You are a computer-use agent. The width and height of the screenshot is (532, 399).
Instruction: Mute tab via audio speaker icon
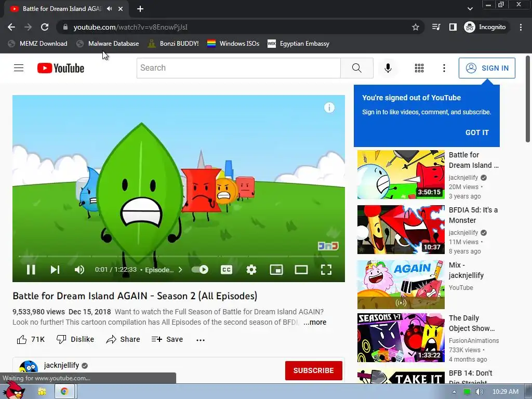click(109, 9)
